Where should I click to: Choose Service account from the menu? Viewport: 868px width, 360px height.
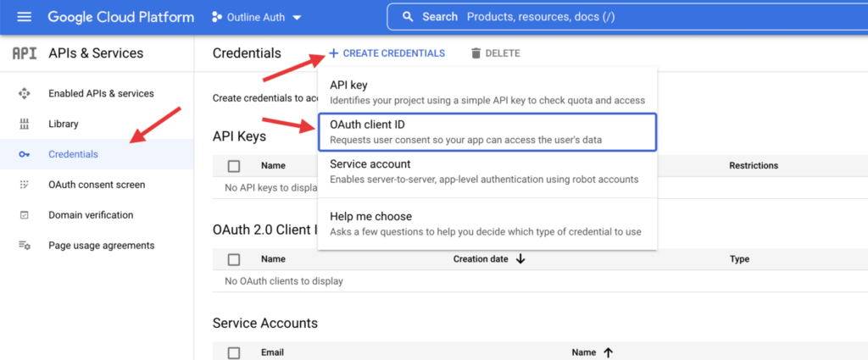(487, 171)
